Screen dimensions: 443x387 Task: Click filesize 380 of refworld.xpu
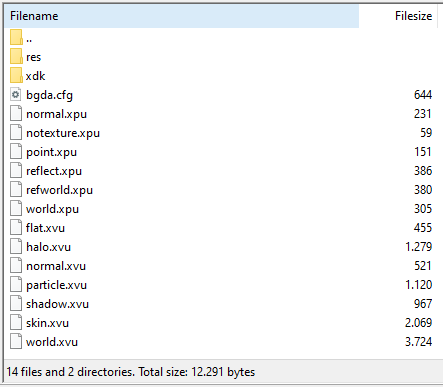point(423,190)
